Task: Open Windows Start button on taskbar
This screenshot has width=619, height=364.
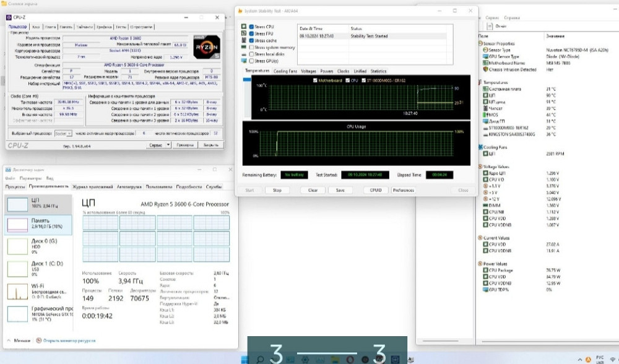Action: point(244,359)
